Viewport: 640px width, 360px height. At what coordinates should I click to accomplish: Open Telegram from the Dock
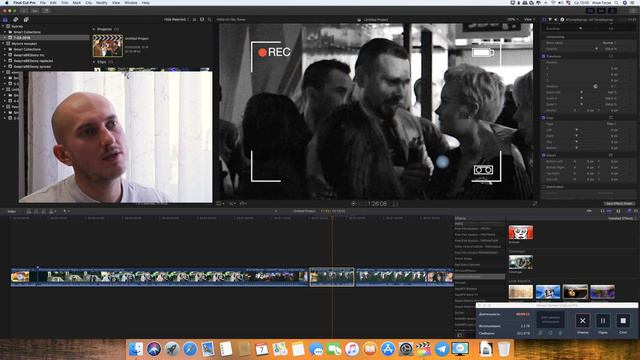[x=442, y=349]
